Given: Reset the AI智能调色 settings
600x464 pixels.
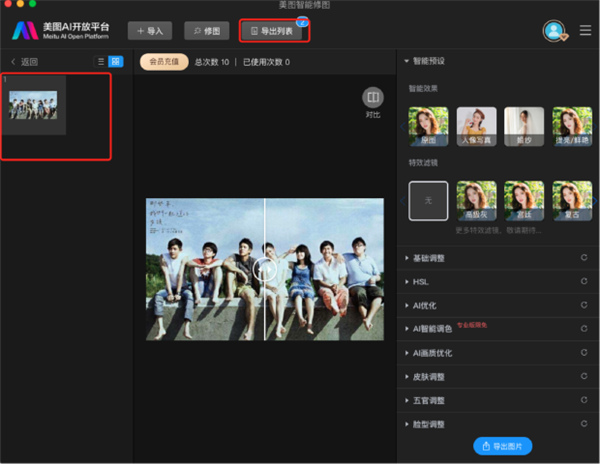Looking at the screenshot, I should coord(584,329).
